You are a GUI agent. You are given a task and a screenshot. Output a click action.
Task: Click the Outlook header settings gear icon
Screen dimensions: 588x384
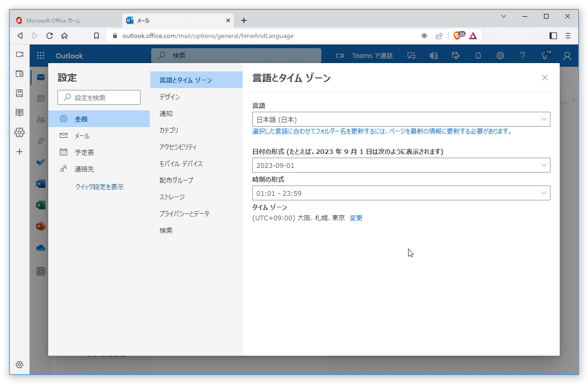point(500,56)
